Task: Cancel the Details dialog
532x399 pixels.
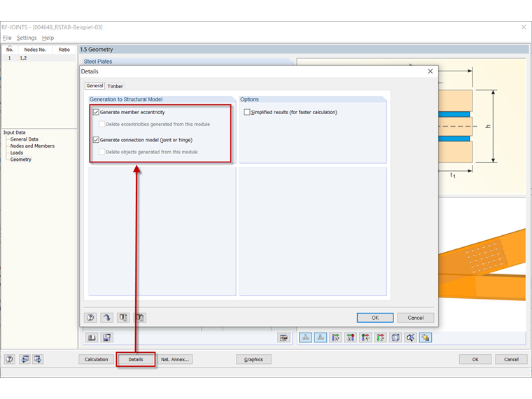Action: click(416, 318)
